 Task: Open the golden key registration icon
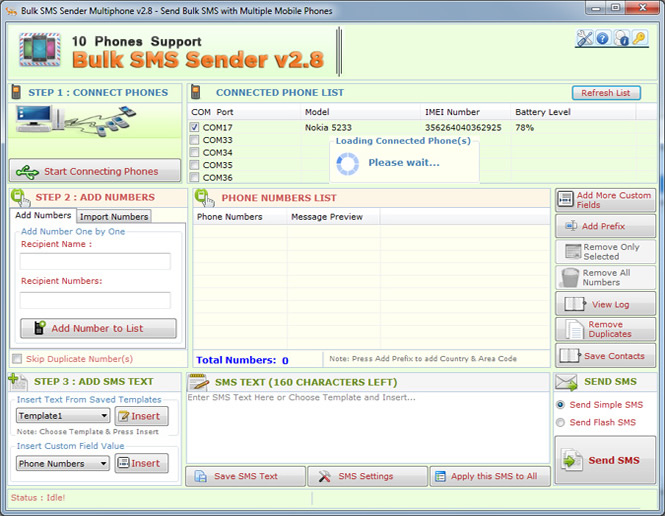pyautogui.click(x=639, y=38)
